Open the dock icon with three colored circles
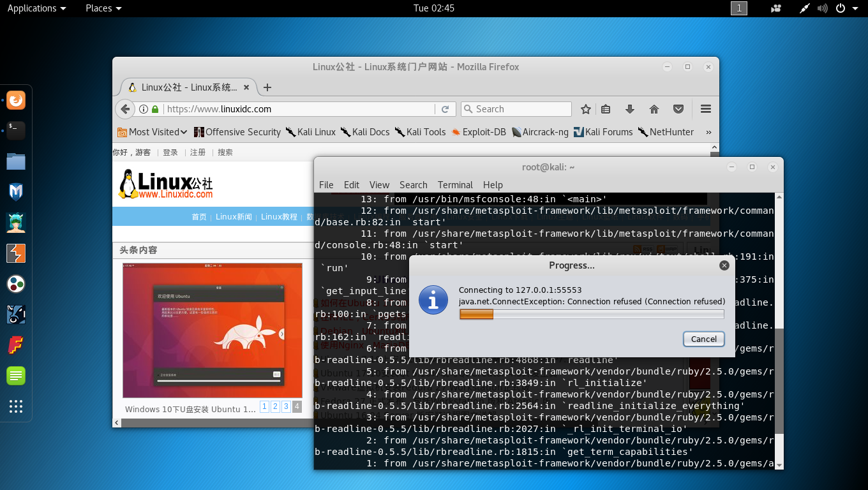 coord(16,284)
